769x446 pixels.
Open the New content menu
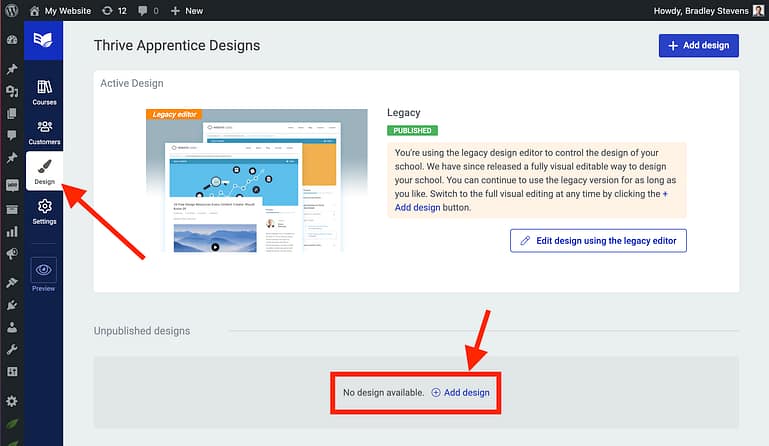point(186,11)
